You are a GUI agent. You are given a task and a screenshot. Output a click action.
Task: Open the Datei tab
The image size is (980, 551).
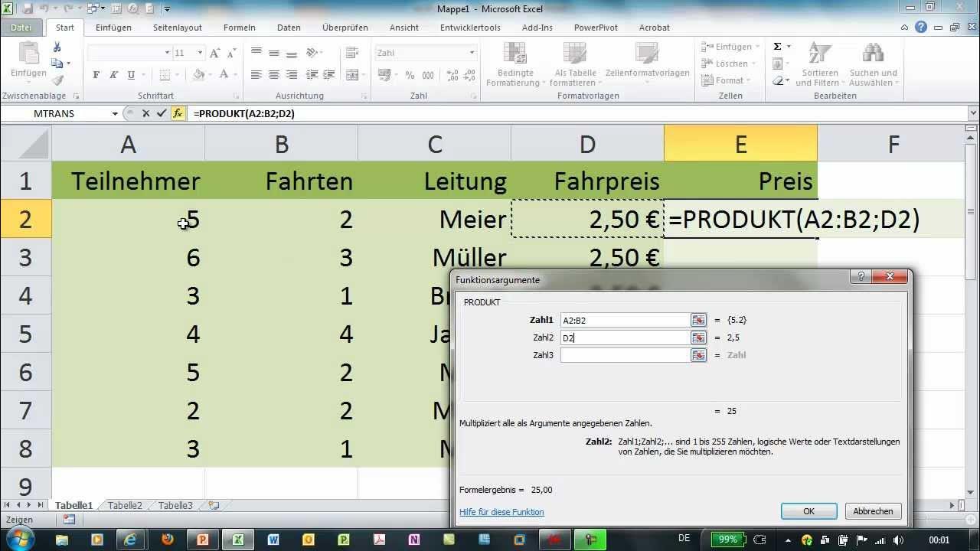(x=21, y=28)
